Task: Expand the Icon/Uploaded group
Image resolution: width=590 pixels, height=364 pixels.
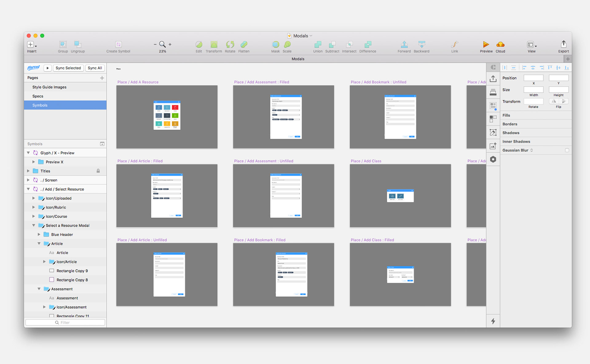Action: [33, 198]
